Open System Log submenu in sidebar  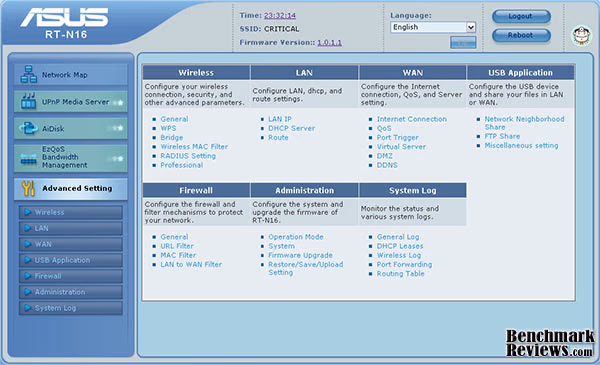click(x=71, y=308)
